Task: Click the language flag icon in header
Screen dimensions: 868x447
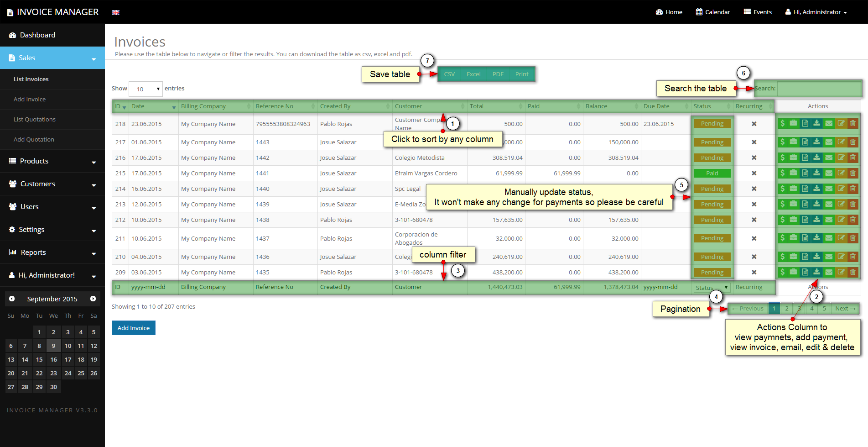Action: [x=116, y=12]
